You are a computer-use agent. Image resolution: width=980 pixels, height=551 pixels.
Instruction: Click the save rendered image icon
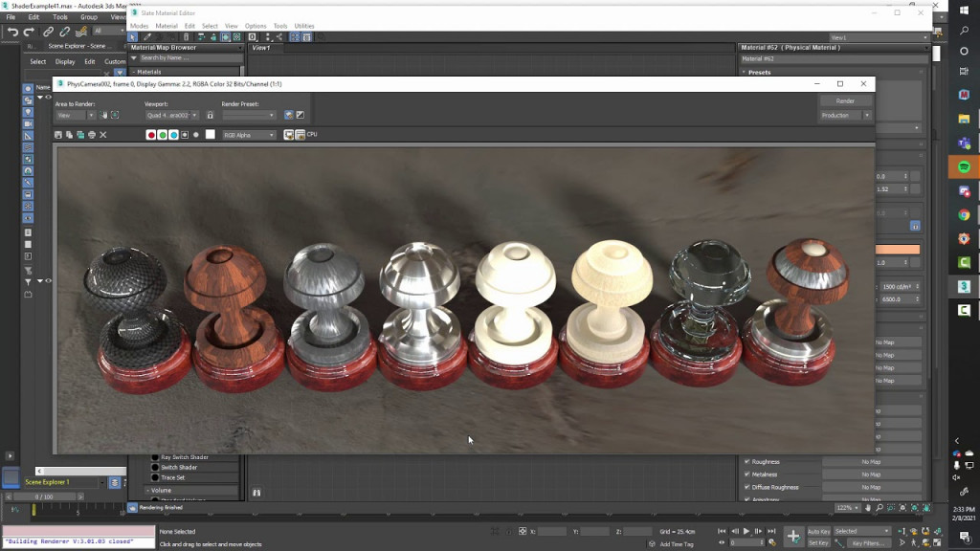(58, 134)
